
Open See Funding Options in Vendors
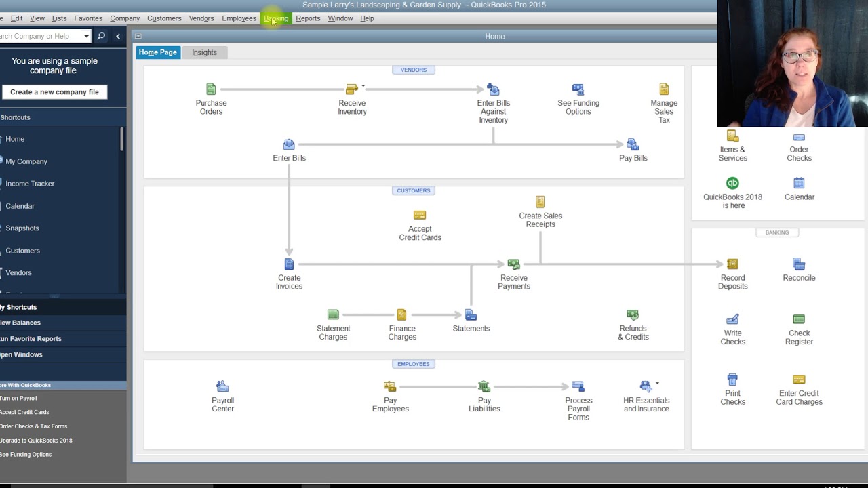578,89
